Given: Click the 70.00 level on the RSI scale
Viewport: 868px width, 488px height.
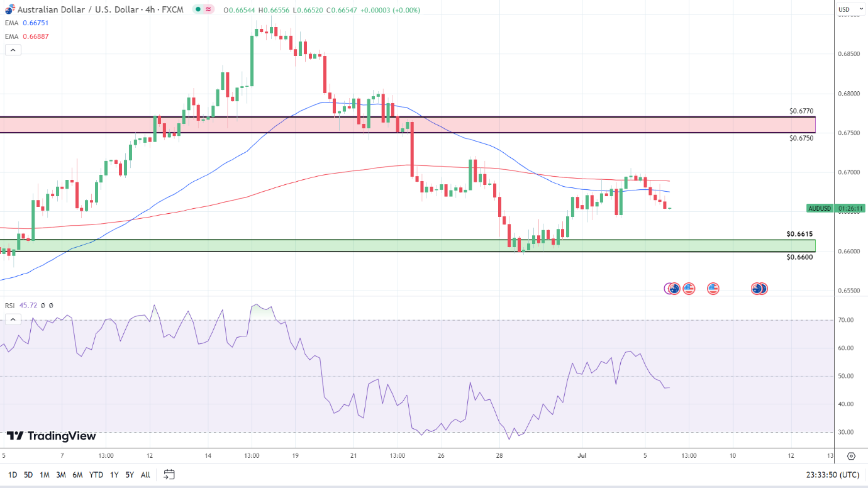Looking at the screenshot, I should pos(845,320).
